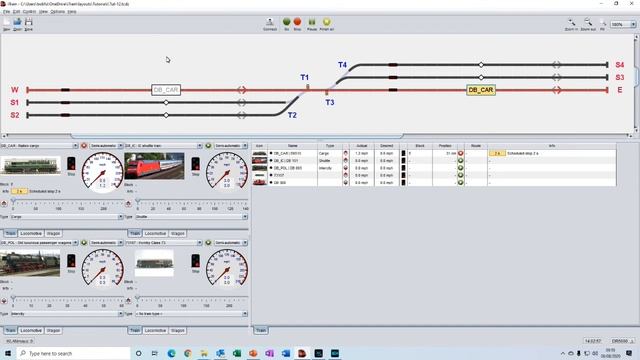Toggle the green active indicator for DB_IC train
Screen dimensions: 640x360
tap(209, 146)
